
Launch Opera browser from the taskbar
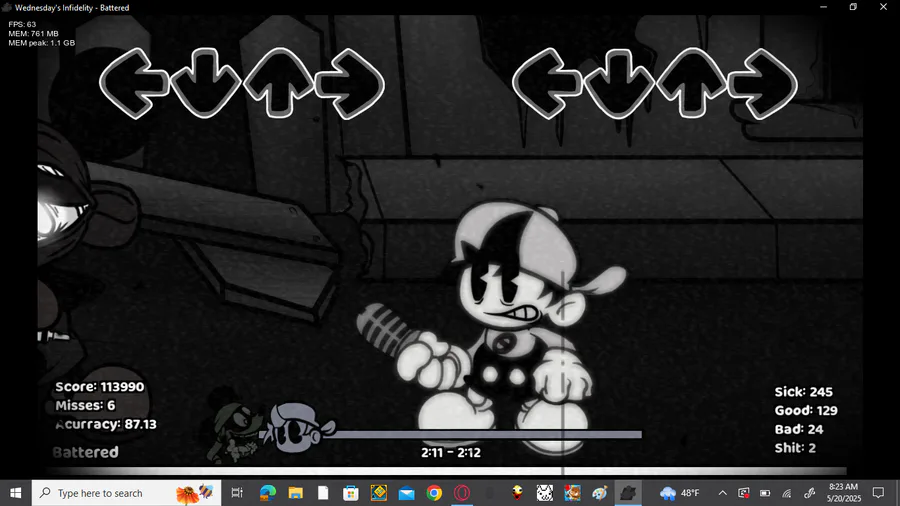point(462,493)
